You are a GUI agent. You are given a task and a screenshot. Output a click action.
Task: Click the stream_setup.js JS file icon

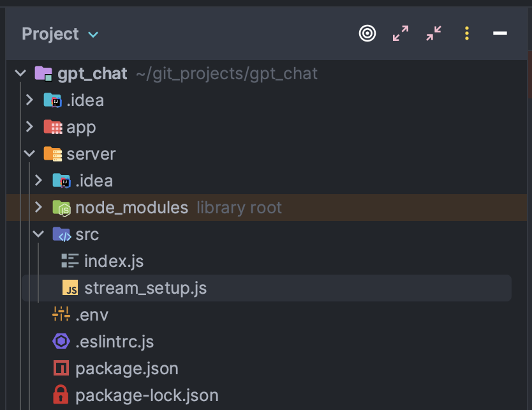click(x=70, y=289)
